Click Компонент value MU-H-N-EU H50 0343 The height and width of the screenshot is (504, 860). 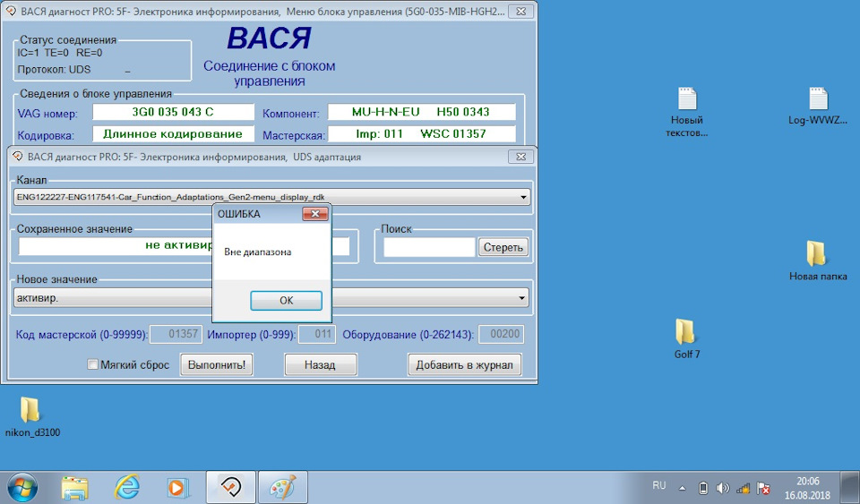click(421, 112)
